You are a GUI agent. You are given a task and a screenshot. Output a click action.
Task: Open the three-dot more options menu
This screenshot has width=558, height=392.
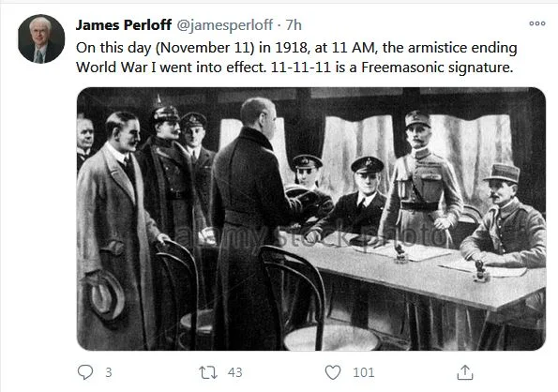pos(537,23)
